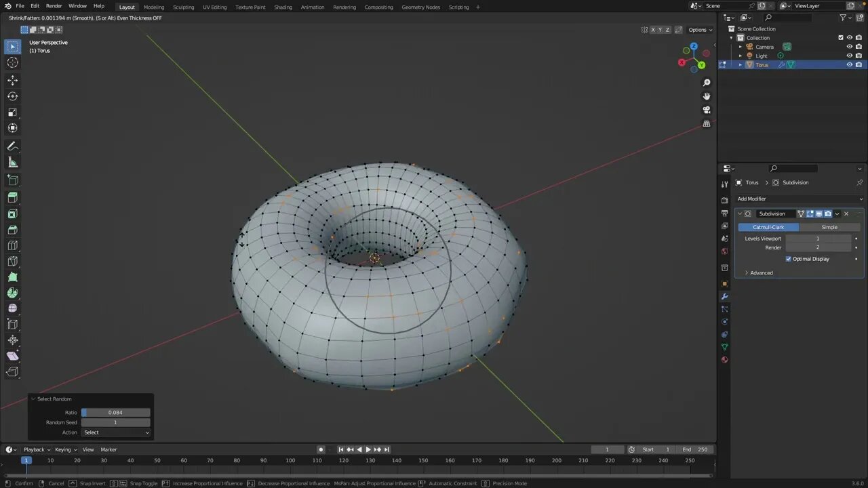Open the Material properties tab

pos(724,360)
